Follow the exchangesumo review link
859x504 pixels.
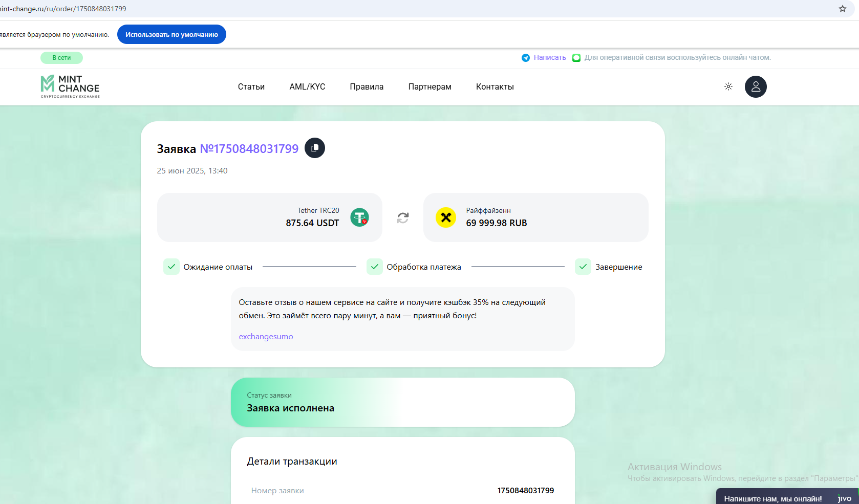click(x=266, y=337)
